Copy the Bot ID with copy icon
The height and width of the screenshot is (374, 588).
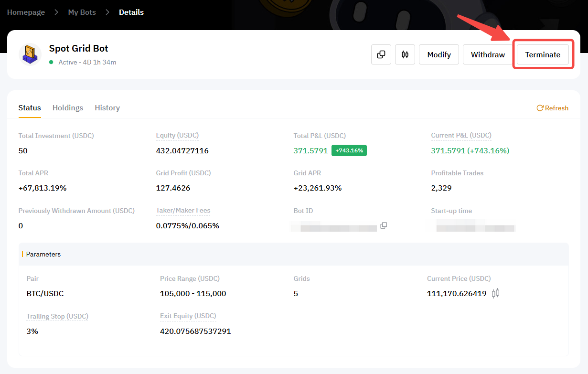coord(384,225)
